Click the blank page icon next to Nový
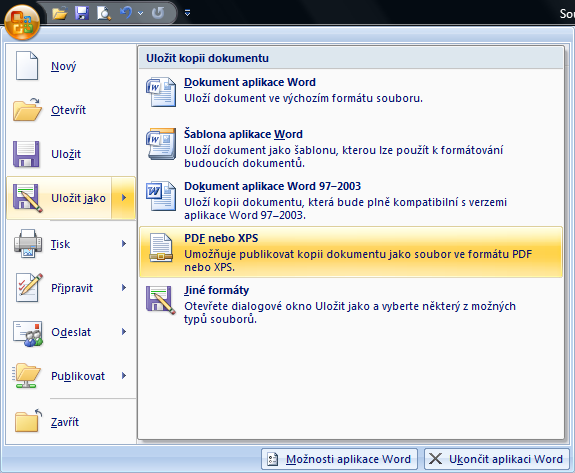 click(27, 66)
